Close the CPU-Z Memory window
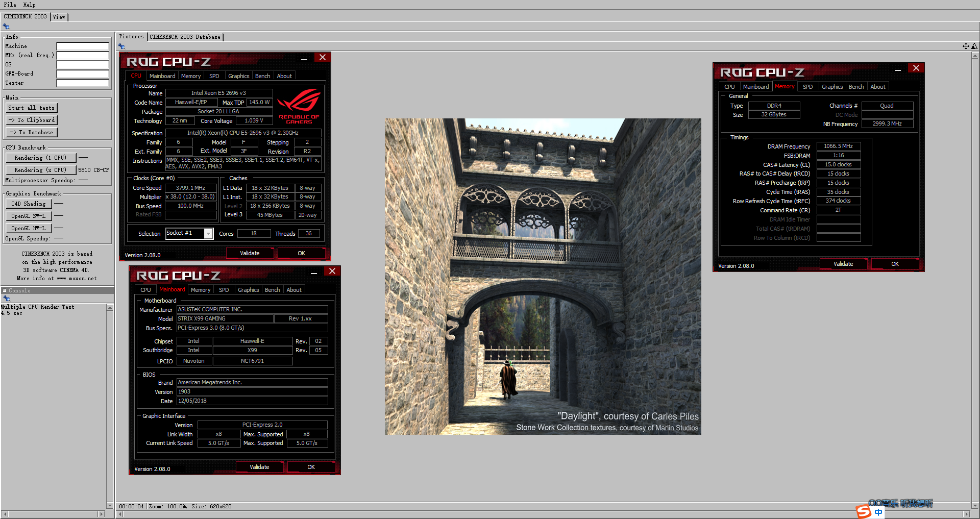980x519 pixels. (916, 68)
